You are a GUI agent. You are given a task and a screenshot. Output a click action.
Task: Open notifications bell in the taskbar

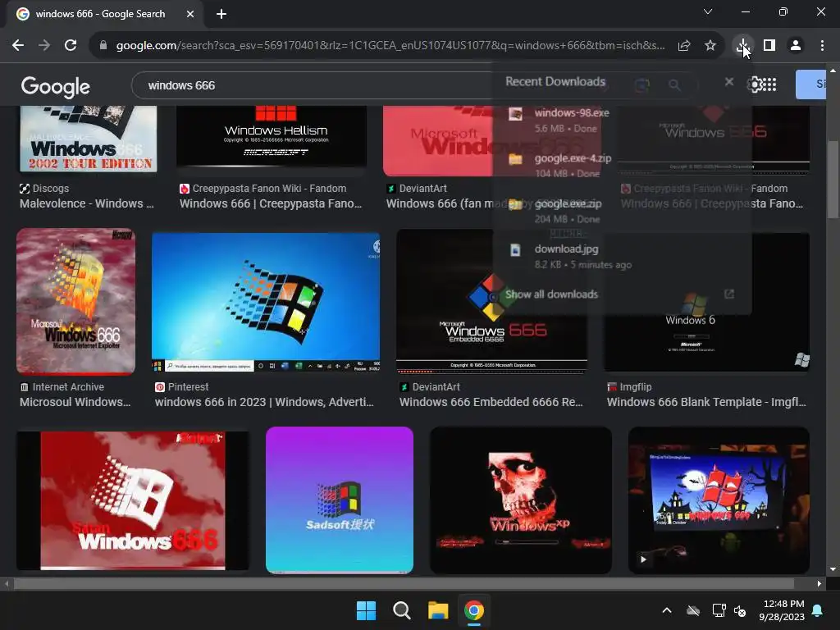tap(818, 610)
